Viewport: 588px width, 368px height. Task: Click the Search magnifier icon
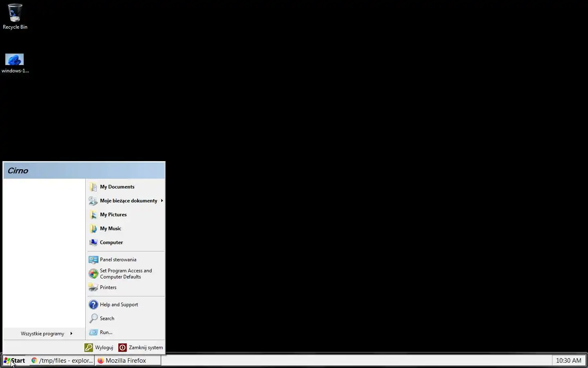[93, 319]
